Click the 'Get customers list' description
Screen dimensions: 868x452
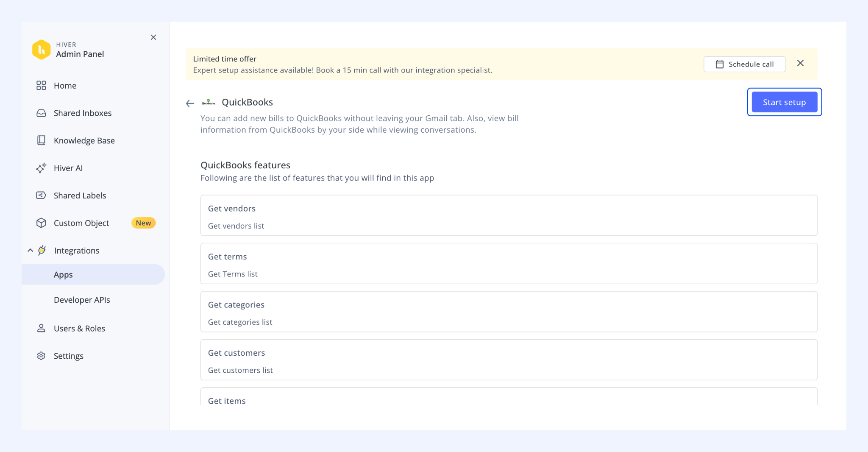point(240,370)
